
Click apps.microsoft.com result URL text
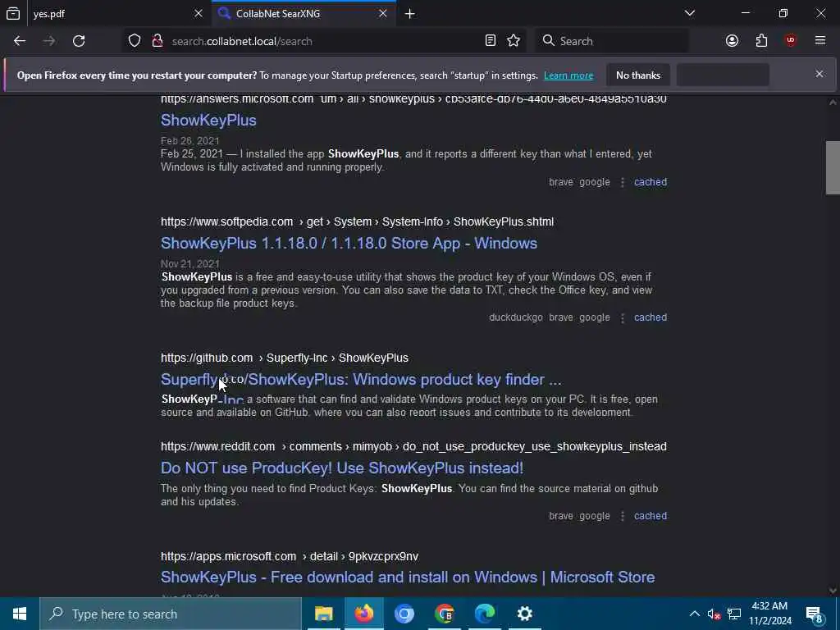pos(290,557)
